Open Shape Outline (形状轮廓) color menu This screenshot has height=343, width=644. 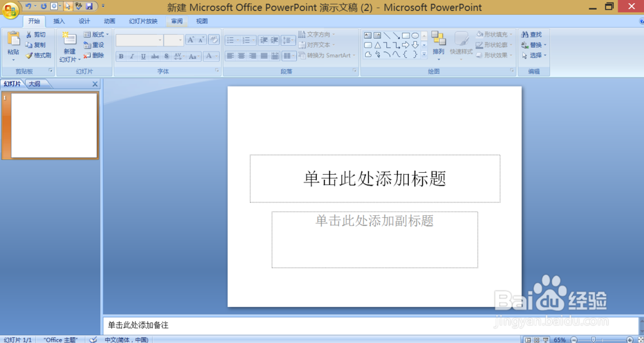(x=494, y=45)
